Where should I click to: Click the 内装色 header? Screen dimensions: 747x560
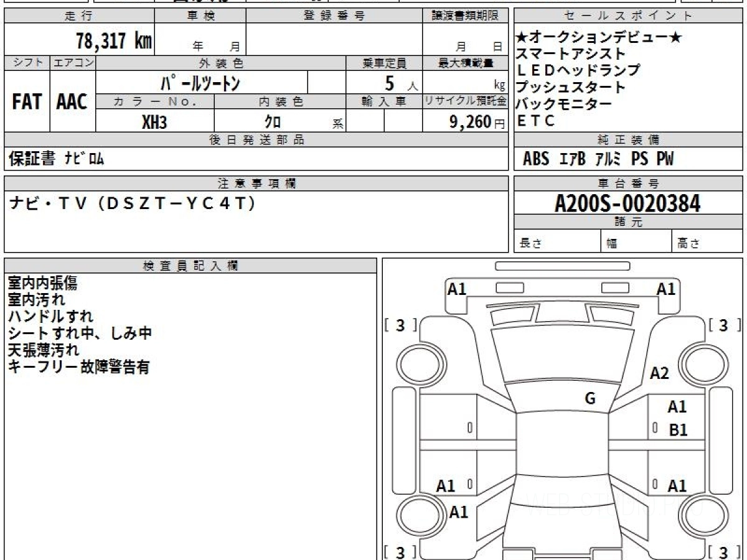click(x=280, y=101)
